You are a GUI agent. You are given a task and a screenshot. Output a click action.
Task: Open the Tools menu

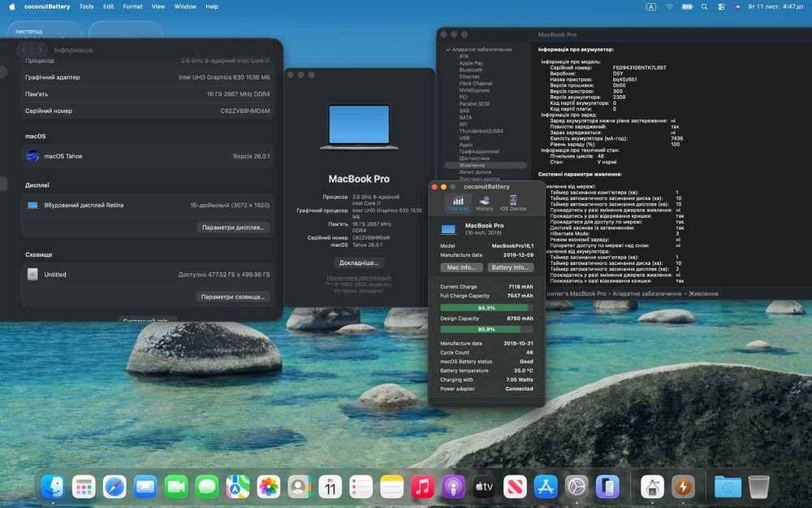tap(87, 7)
